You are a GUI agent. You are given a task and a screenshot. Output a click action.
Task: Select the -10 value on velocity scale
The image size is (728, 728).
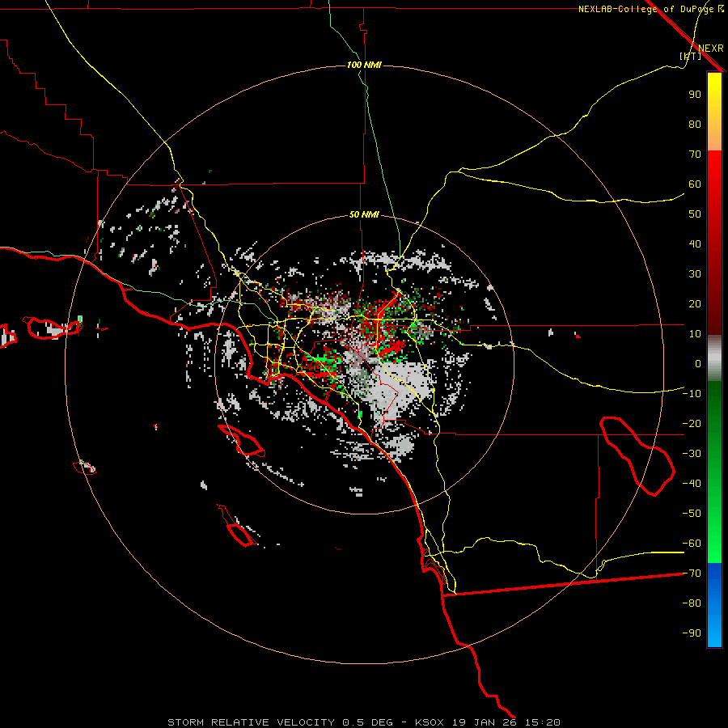[692, 394]
